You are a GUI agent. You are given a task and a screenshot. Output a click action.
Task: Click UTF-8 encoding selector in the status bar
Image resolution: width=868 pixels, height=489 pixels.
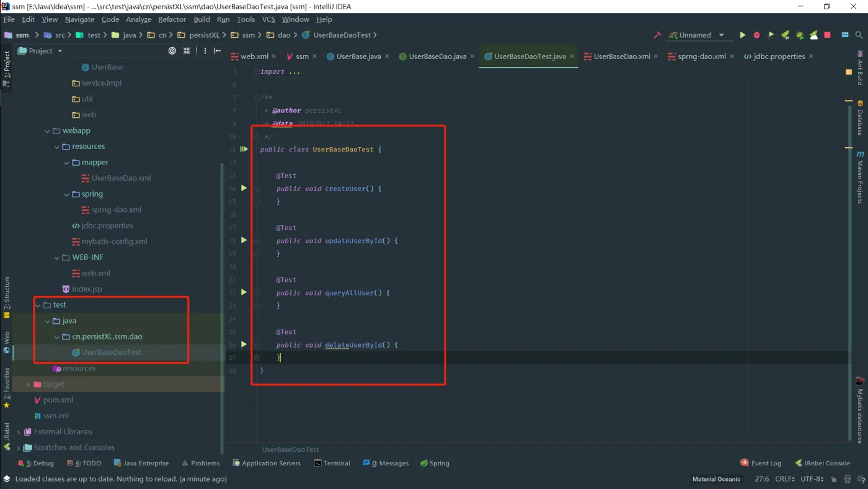(812, 479)
